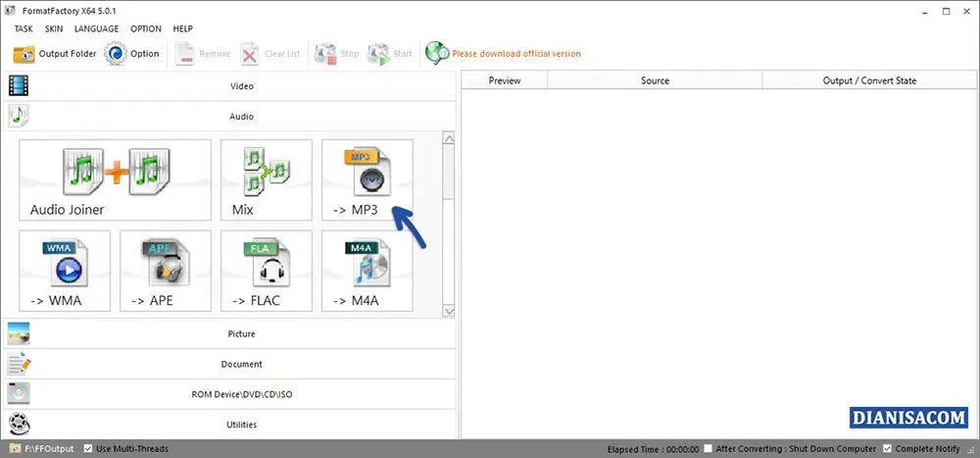Maximize the FormatFactory window
The image size is (980, 458).
point(946,11)
